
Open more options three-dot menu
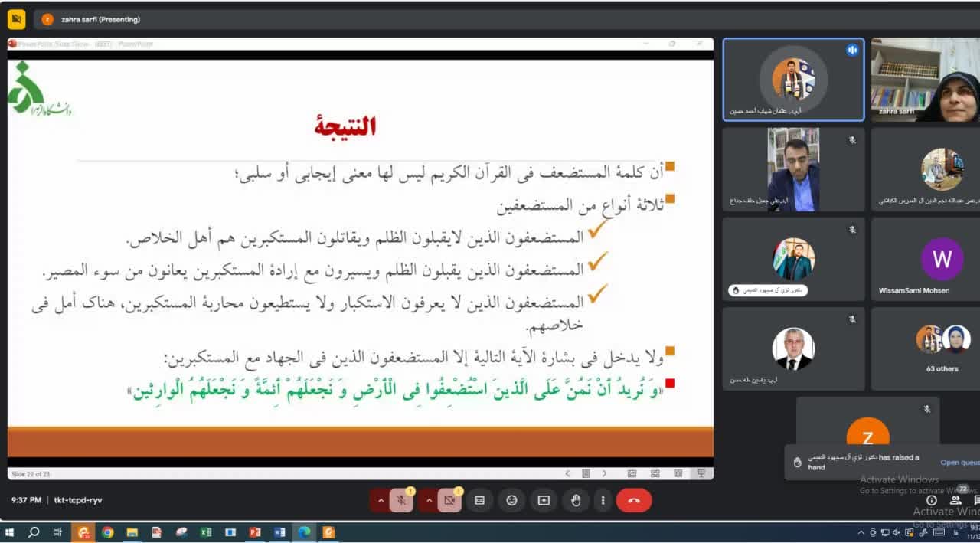(603, 500)
